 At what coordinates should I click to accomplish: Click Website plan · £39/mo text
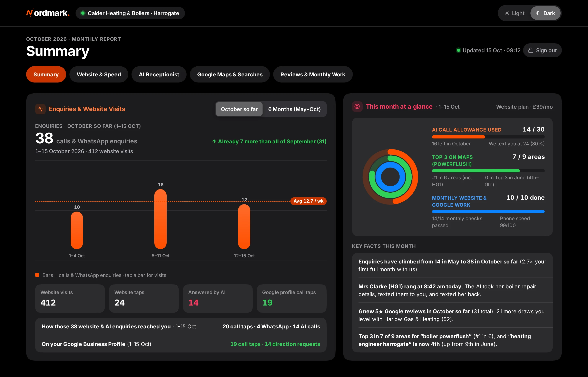[x=524, y=107]
